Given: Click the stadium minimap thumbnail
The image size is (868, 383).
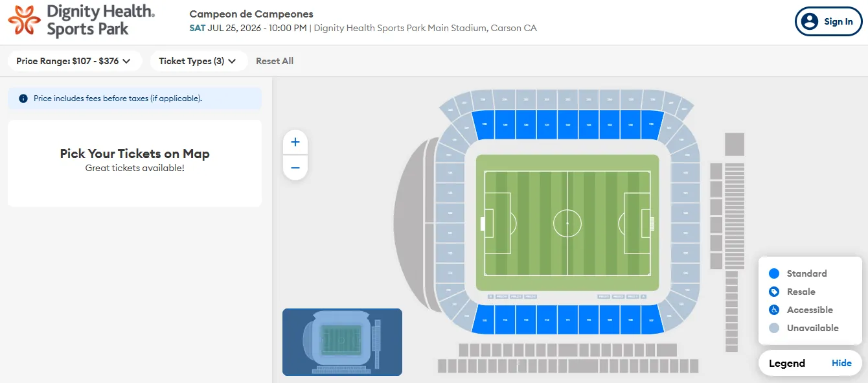Looking at the screenshot, I should point(342,342).
